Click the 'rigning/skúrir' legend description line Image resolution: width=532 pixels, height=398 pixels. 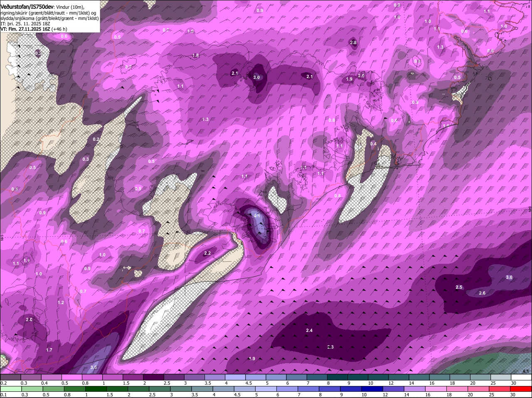pyautogui.click(x=49, y=13)
